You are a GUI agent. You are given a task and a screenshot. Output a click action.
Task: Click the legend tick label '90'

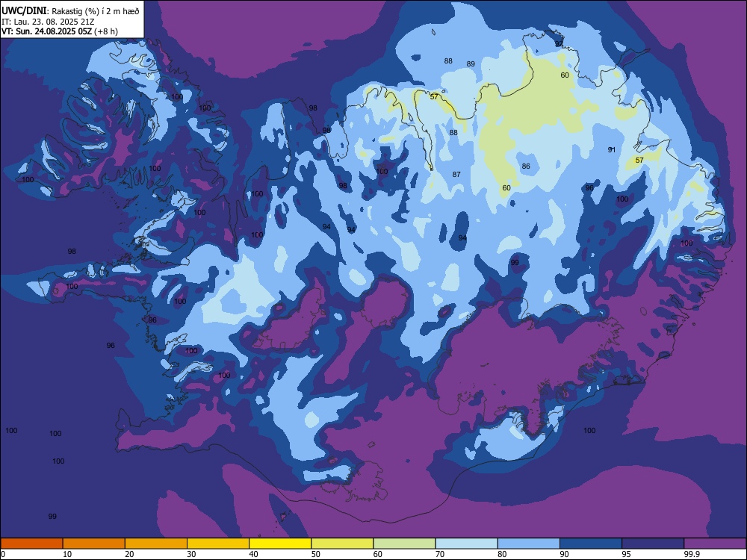[x=564, y=554]
